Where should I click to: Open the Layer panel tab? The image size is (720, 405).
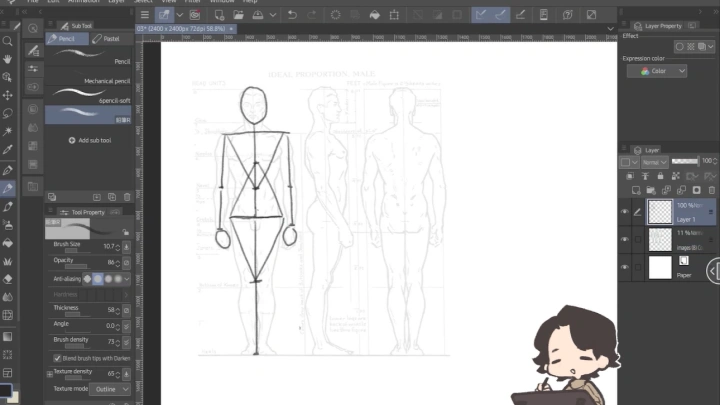(x=647, y=150)
